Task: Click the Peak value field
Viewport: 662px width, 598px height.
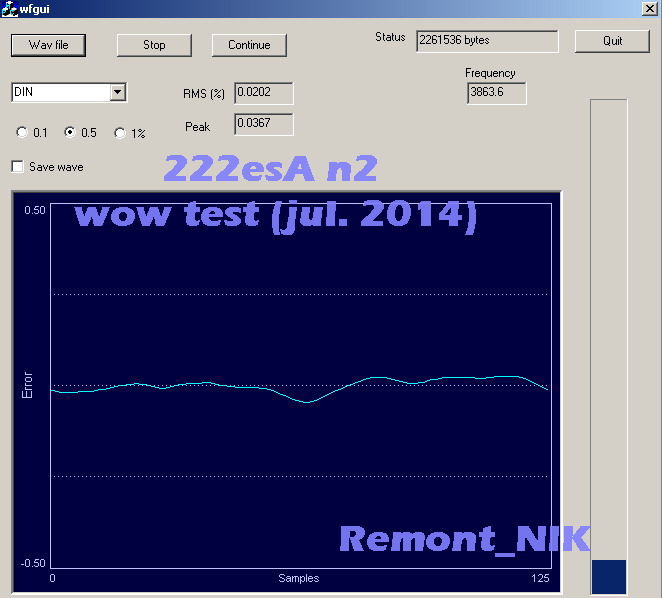Action: point(263,124)
